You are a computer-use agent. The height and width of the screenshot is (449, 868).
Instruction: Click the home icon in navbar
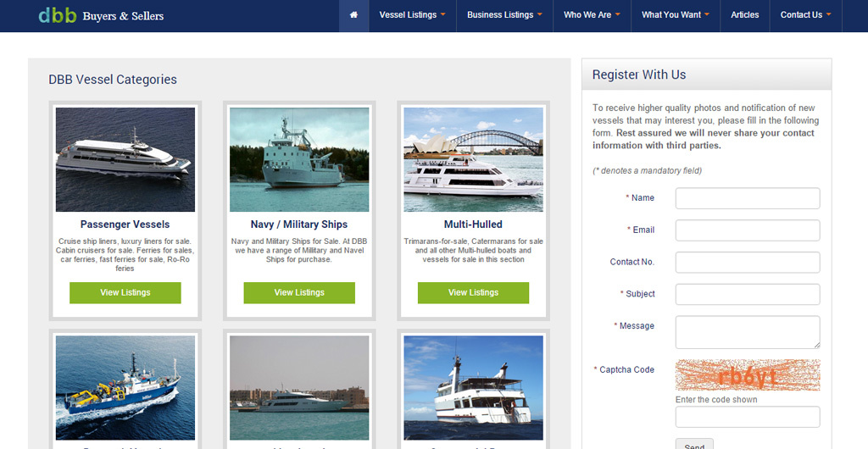[353, 15]
